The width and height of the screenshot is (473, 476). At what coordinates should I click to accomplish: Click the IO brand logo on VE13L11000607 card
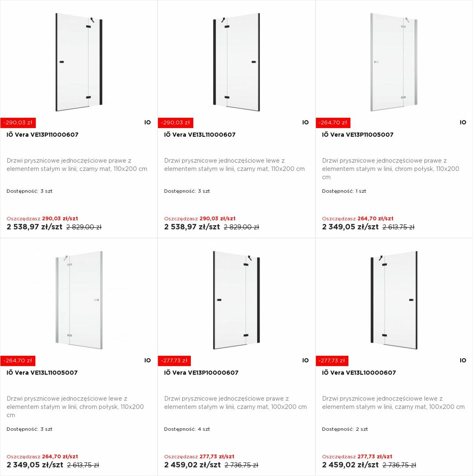pos(305,122)
